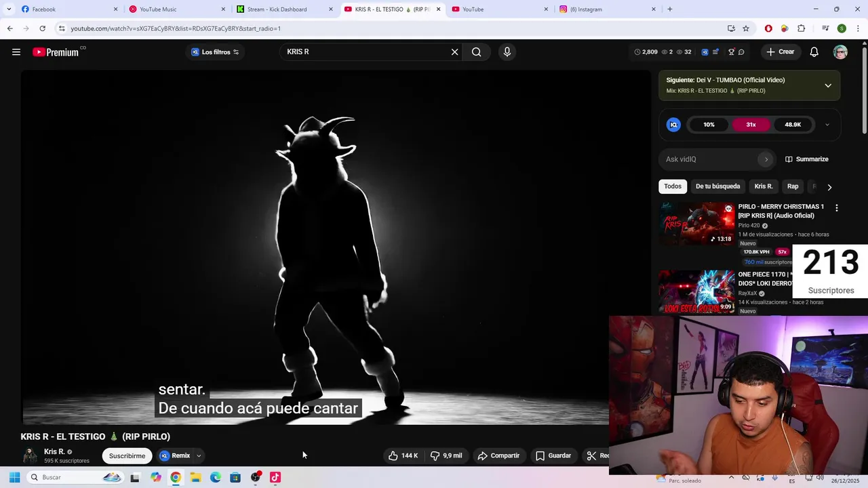Select the Kris R. filter chip

pos(764,186)
